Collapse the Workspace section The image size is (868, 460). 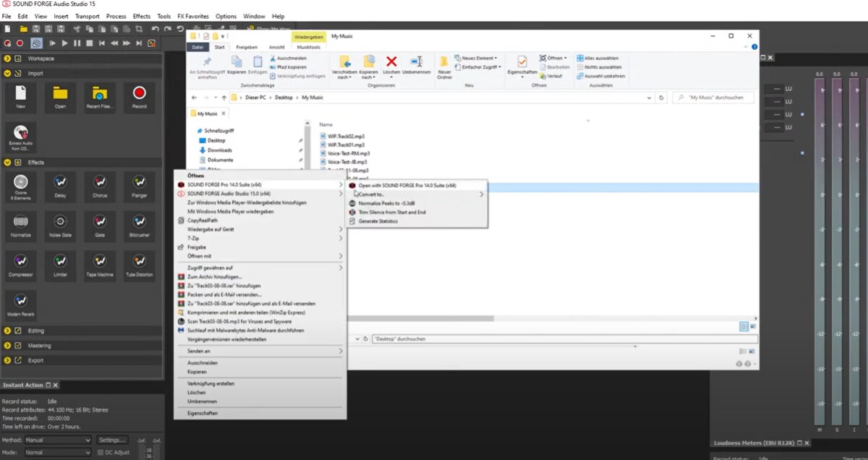coord(7,59)
